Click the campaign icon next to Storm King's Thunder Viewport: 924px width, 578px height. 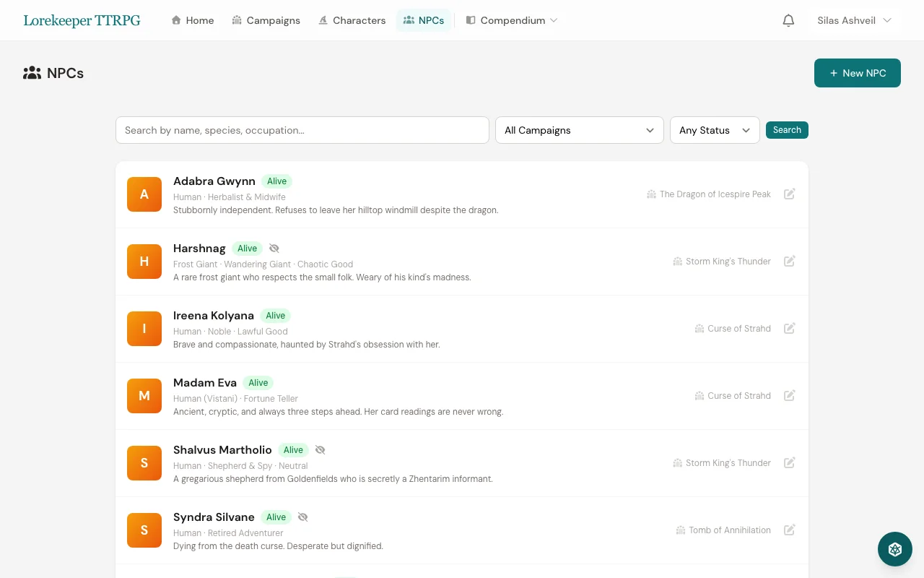[678, 261]
